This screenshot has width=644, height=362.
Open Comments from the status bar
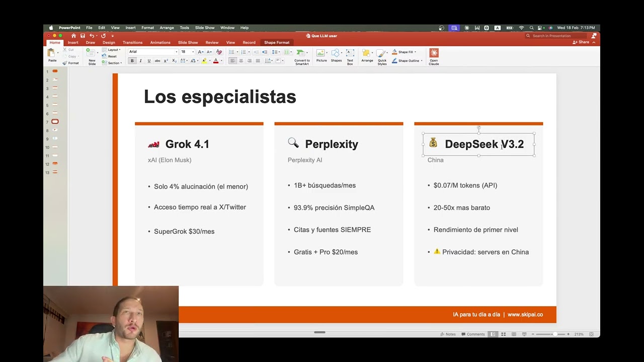(x=473, y=334)
